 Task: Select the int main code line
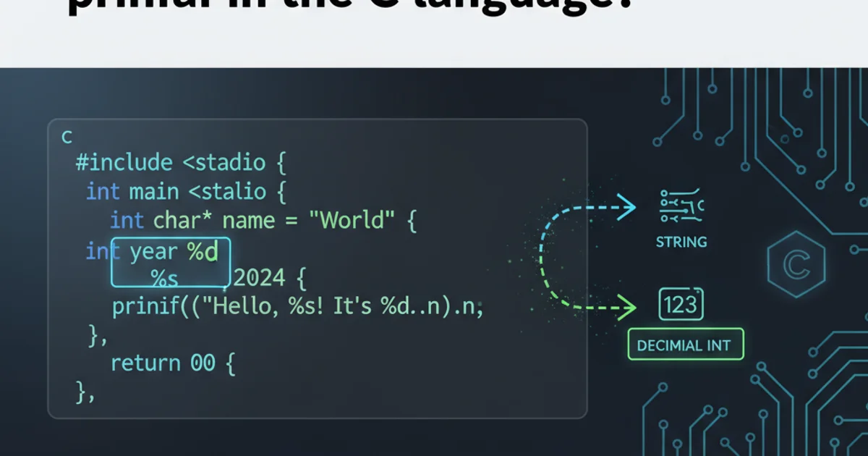coord(186,192)
